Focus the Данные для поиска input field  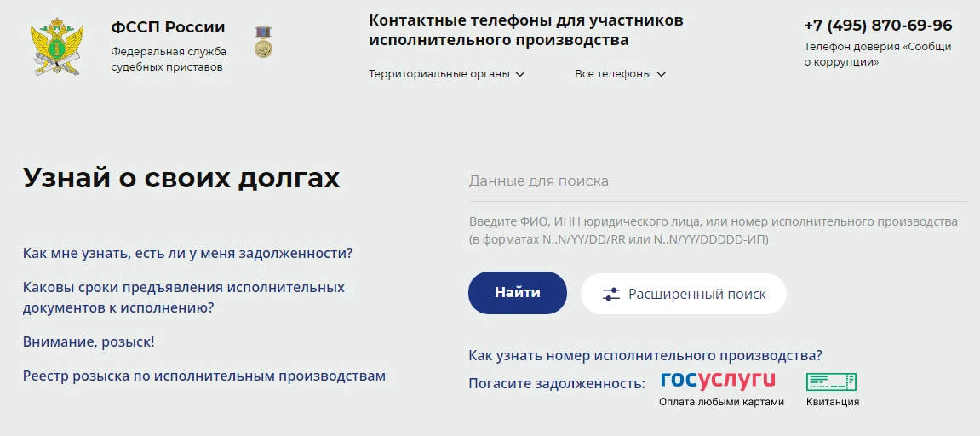click(718, 181)
